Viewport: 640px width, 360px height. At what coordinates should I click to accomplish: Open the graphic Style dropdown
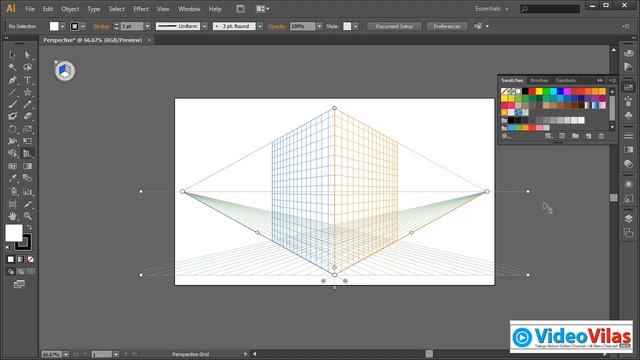tap(356, 26)
